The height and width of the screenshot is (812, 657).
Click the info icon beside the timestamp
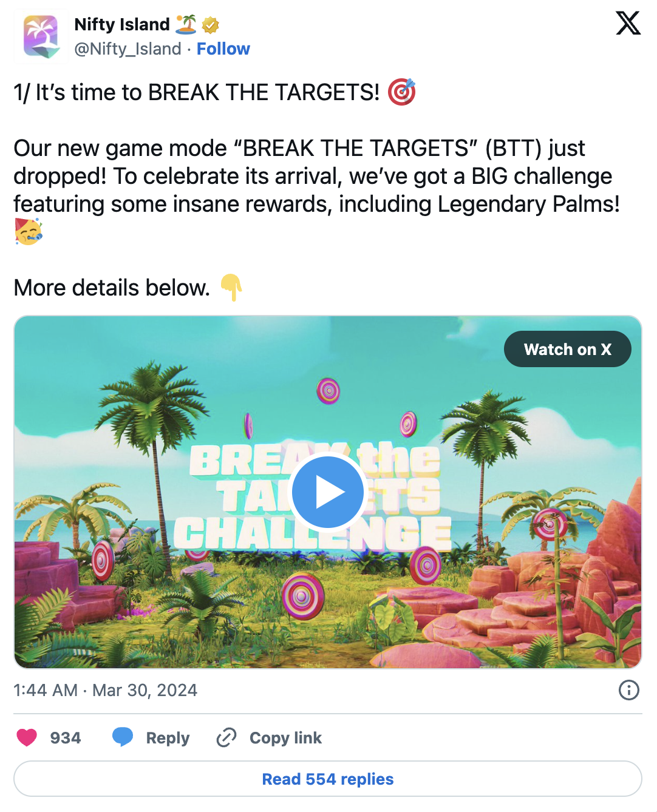click(628, 690)
